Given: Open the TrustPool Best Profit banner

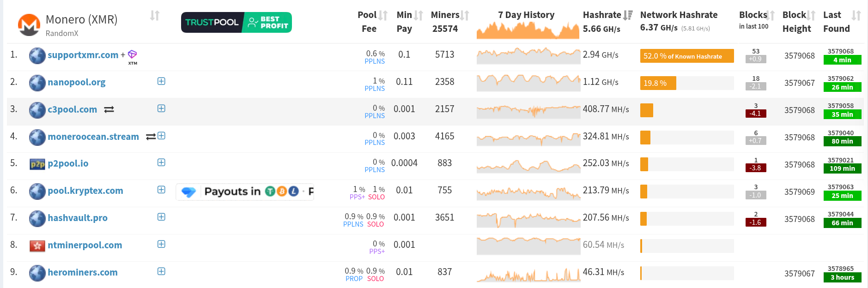Looking at the screenshot, I should pyautogui.click(x=236, y=22).
